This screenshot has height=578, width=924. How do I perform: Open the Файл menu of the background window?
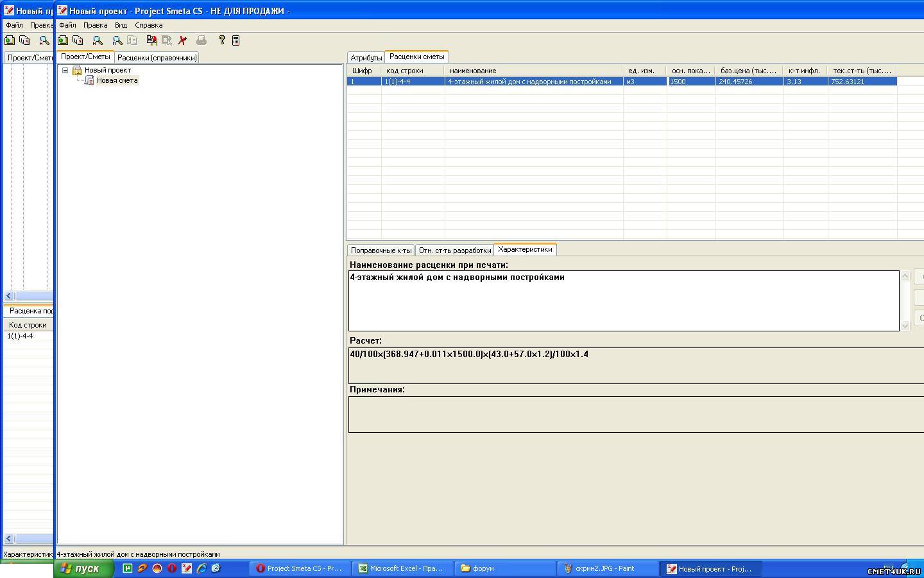(14, 25)
